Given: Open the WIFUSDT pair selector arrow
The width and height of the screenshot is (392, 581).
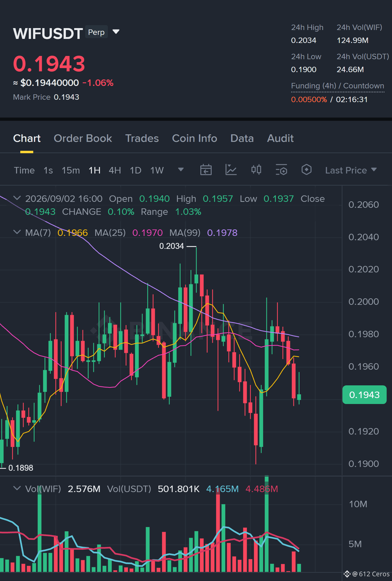Looking at the screenshot, I should click(116, 32).
